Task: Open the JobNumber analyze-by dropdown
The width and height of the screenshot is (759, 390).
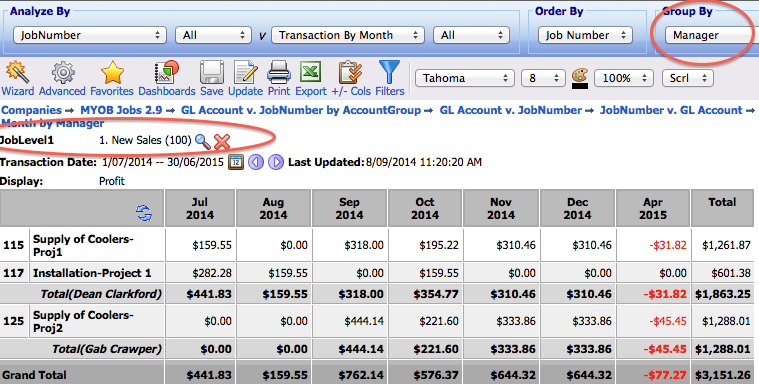Action: point(90,35)
